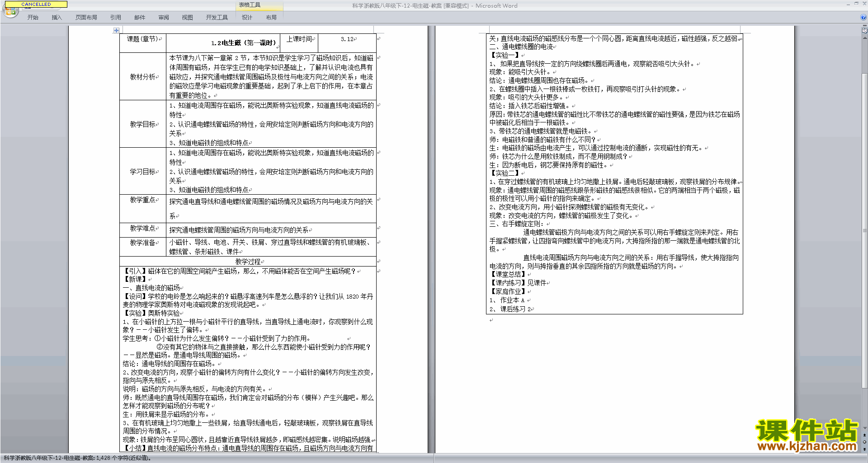Jump to the previous page double-arrow
The image size is (868, 463).
pyautogui.click(x=865, y=435)
